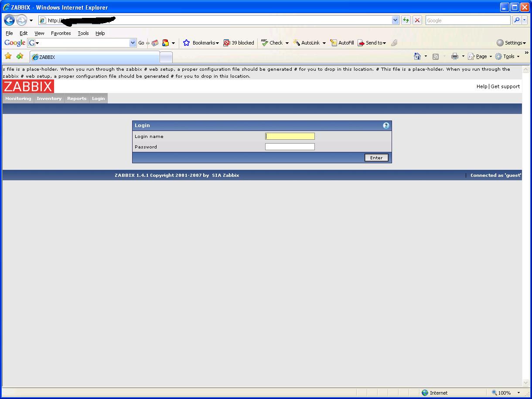
Task: Click the SIA Zabbix footer link
Action: pyautogui.click(x=225, y=175)
